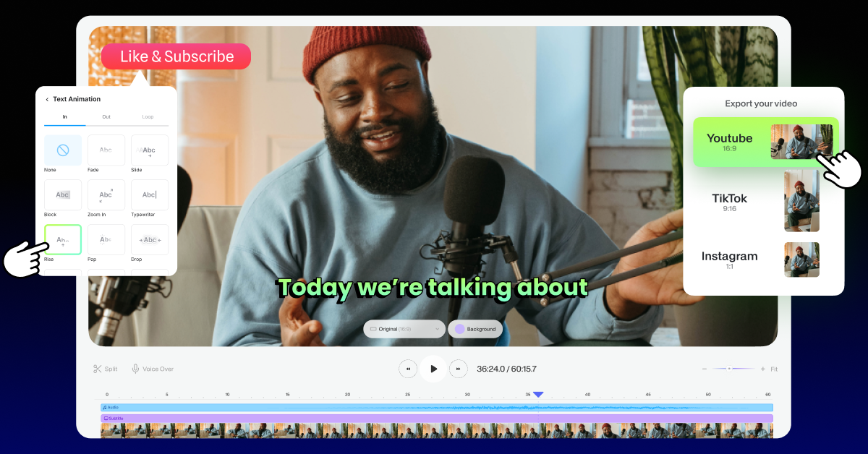The image size is (868, 454).
Task: Skip backward with rewind button
Action: (408, 369)
